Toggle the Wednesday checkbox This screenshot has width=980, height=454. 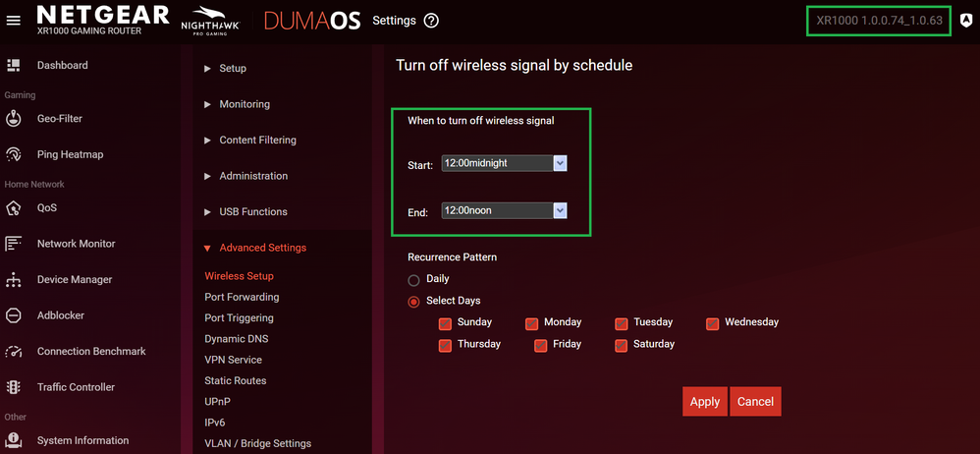[712, 323]
